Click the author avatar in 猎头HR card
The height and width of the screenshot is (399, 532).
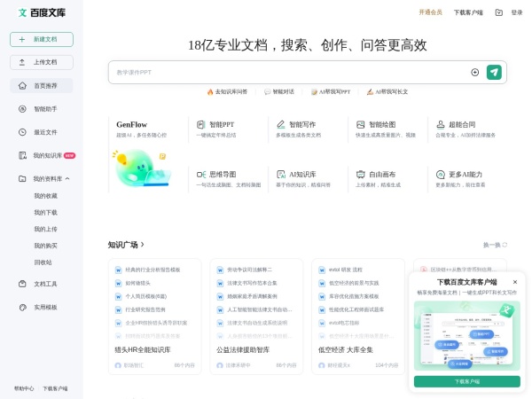click(x=118, y=365)
